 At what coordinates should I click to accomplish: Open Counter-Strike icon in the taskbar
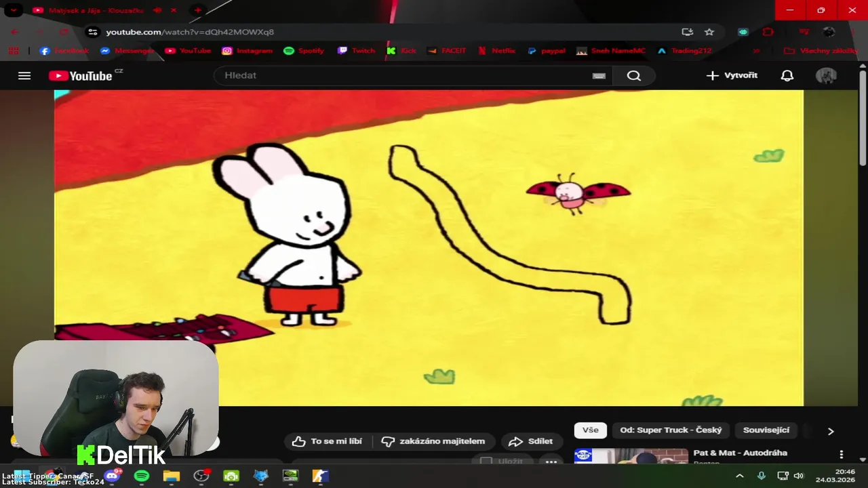point(320,476)
